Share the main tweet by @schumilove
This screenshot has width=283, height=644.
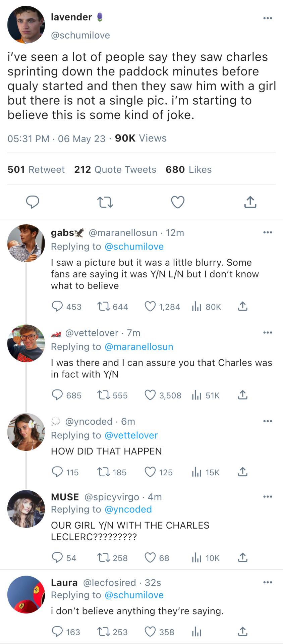(250, 202)
